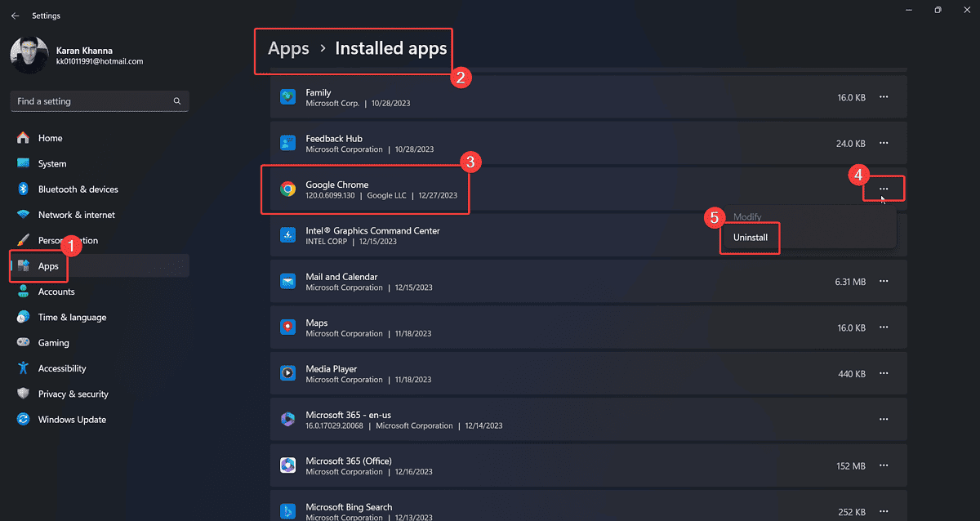Choose Uninstall from the context menu
The width and height of the screenshot is (980, 521).
[751, 238]
